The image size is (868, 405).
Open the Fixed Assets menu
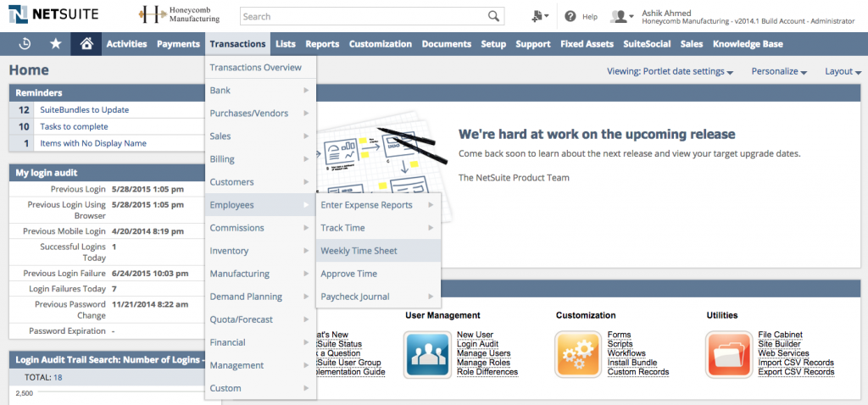click(x=587, y=44)
